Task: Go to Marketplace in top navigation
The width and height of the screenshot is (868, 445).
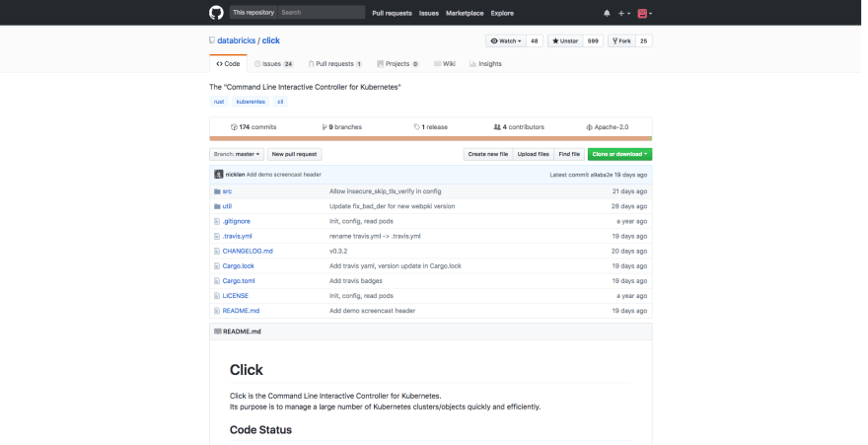Action: 465,13
